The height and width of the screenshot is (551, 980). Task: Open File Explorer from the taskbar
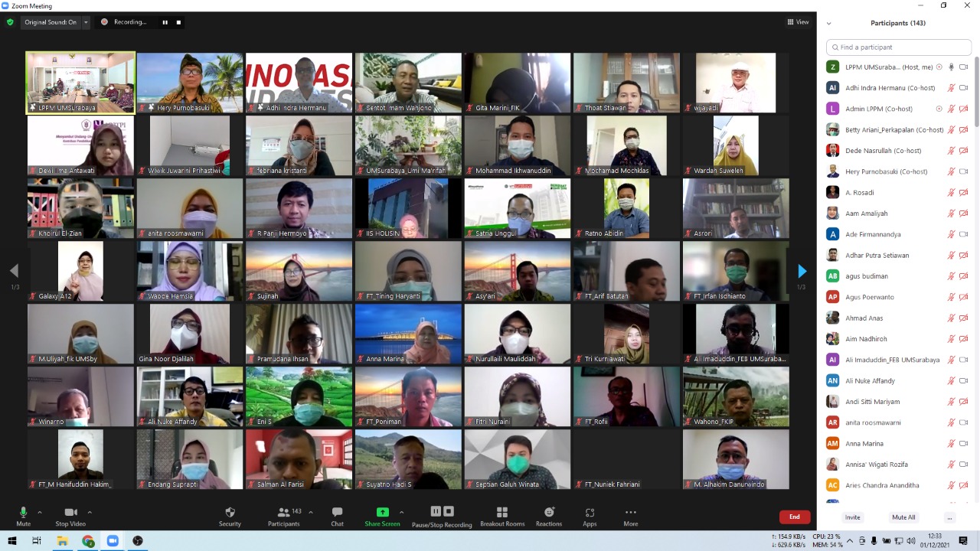pos(63,541)
